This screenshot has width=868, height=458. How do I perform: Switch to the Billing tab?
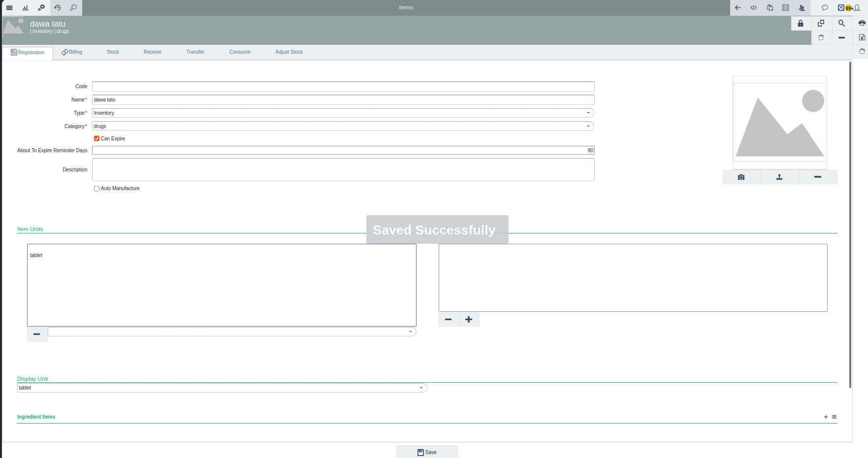72,52
